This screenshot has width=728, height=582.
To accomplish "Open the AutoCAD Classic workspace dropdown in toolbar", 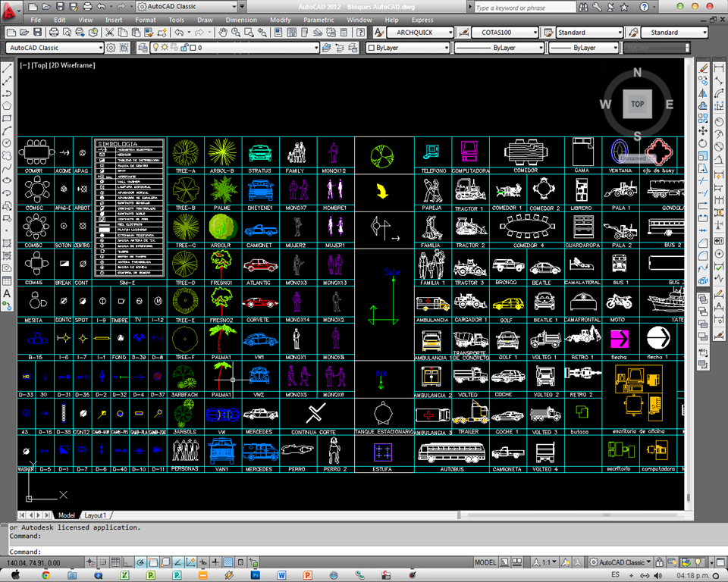I will tap(55, 47).
